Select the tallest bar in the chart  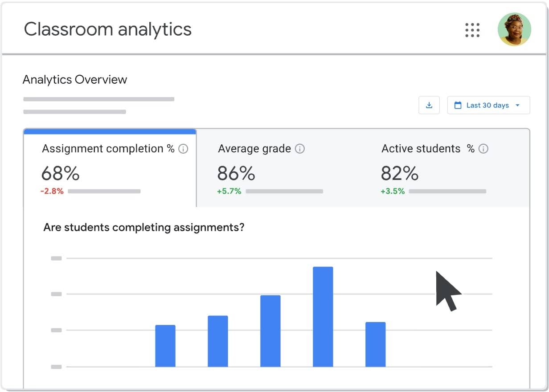323,317
